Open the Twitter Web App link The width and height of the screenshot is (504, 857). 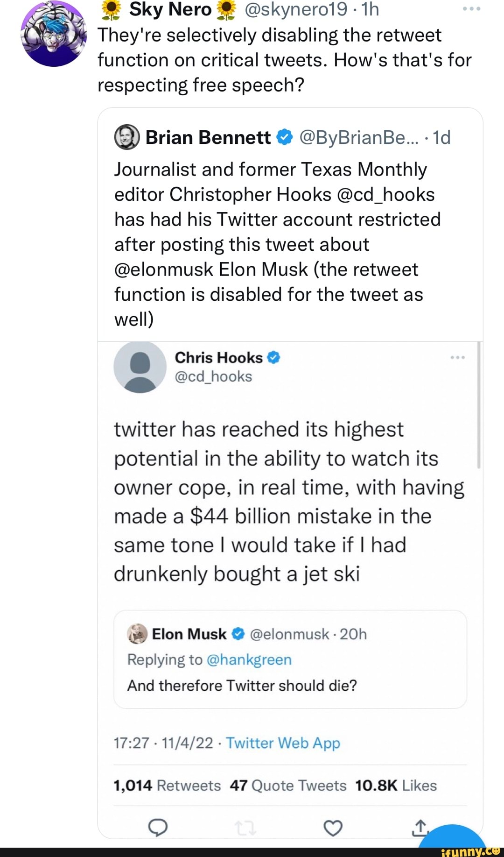tap(283, 743)
